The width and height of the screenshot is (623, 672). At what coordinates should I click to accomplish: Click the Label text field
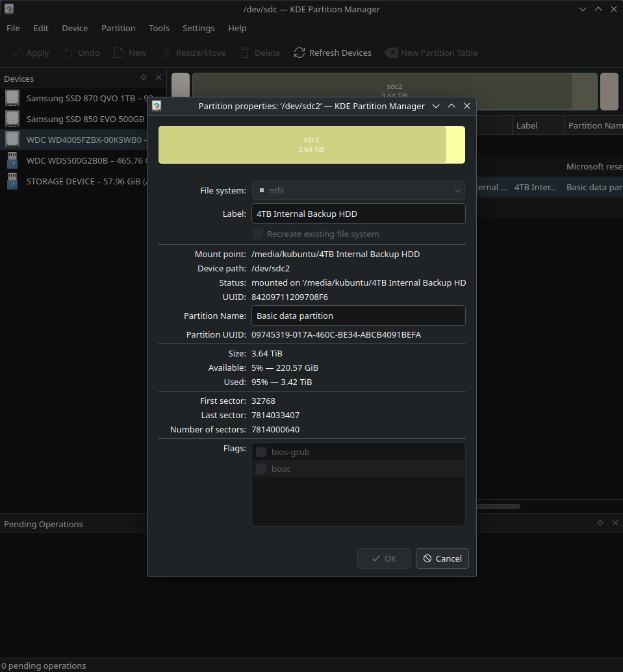(x=358, y=214)
